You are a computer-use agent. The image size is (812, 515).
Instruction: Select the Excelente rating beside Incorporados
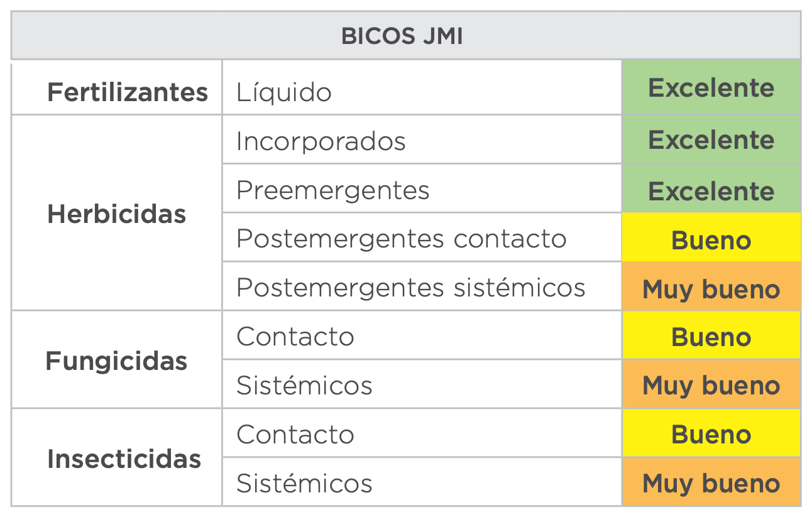[711, 140]
